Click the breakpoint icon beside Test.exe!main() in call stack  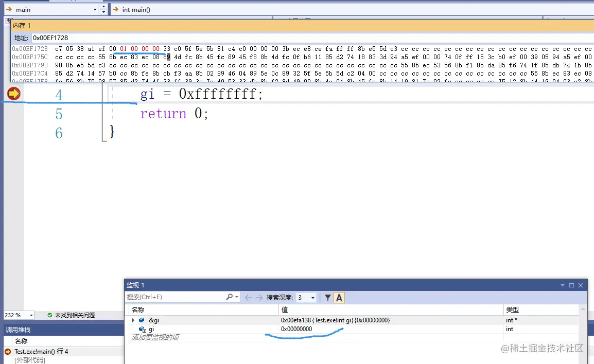[8, 352]
